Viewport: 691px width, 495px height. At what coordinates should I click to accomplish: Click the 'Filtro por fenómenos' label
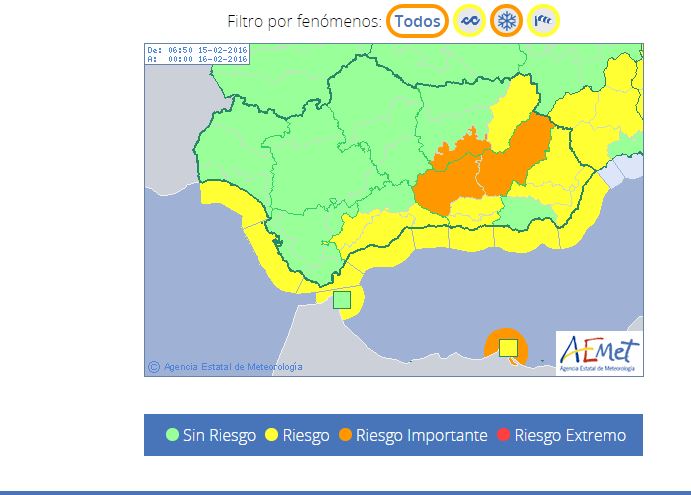coord(304,21)
